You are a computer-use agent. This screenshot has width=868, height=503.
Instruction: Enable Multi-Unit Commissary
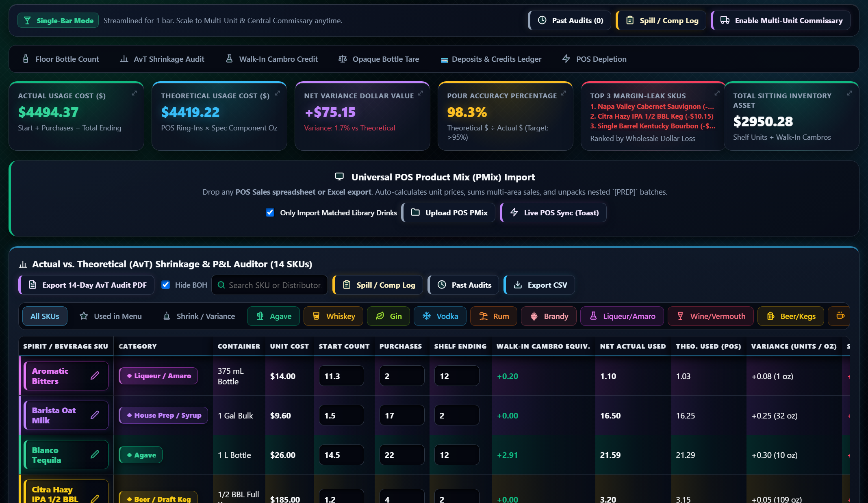781,20
